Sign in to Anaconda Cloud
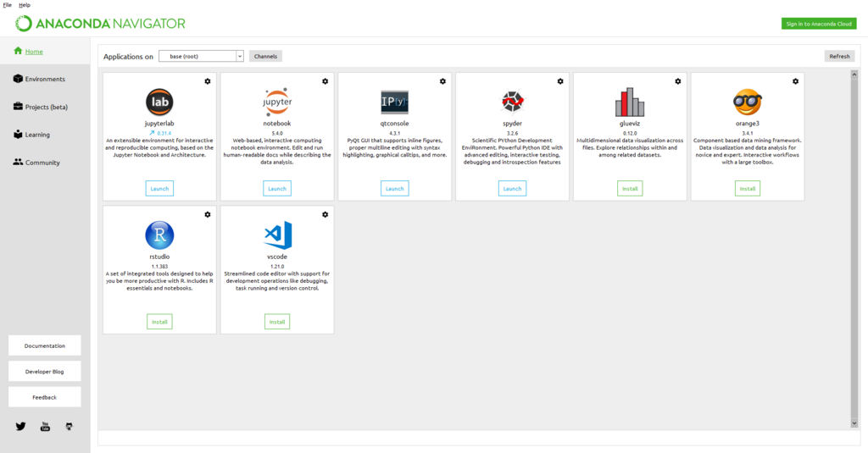 click(x=819, y=24)
